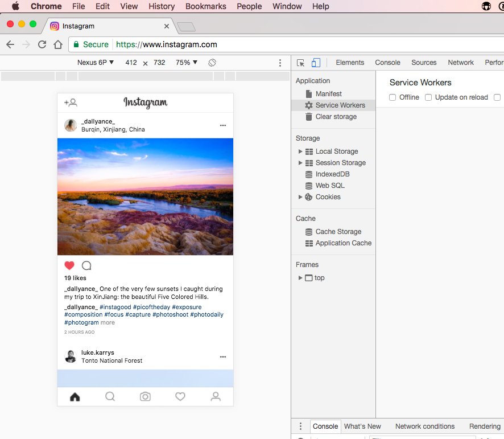Click the Five Colored Hills photo

coord(145,196)
